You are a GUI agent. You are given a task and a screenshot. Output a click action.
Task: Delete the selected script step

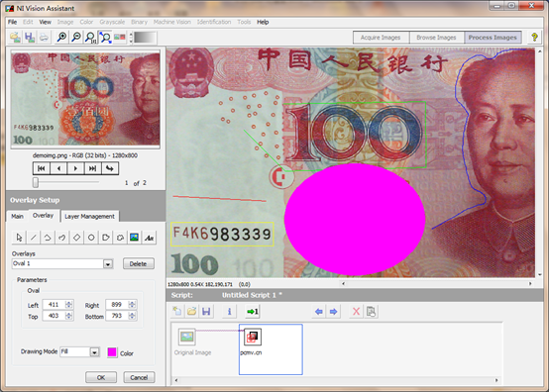(356, 311)
